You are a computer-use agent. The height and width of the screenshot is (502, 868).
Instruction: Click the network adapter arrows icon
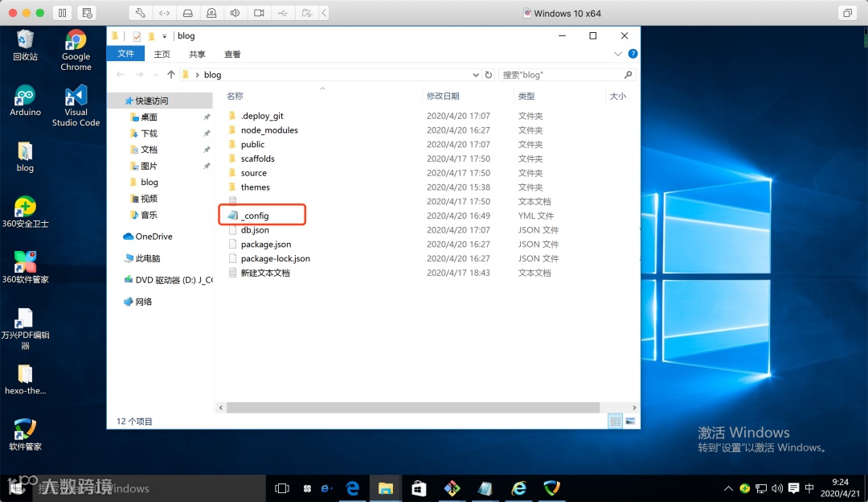[165, 13]
